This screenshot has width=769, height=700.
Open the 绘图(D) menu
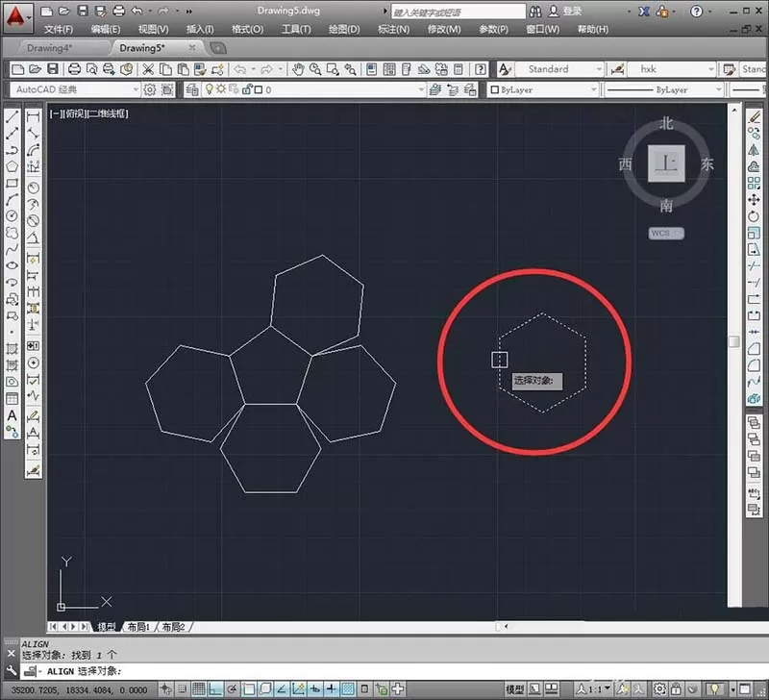point(344,30)
